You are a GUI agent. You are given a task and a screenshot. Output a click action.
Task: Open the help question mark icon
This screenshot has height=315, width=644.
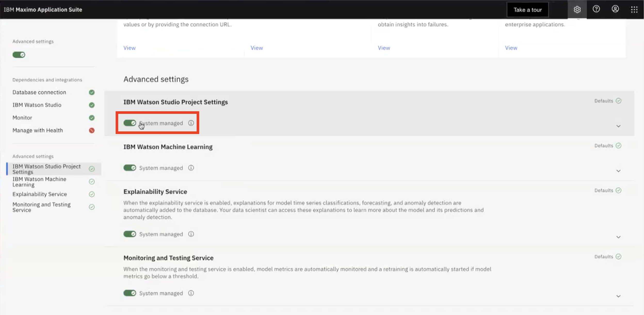(x=596, y=9)
